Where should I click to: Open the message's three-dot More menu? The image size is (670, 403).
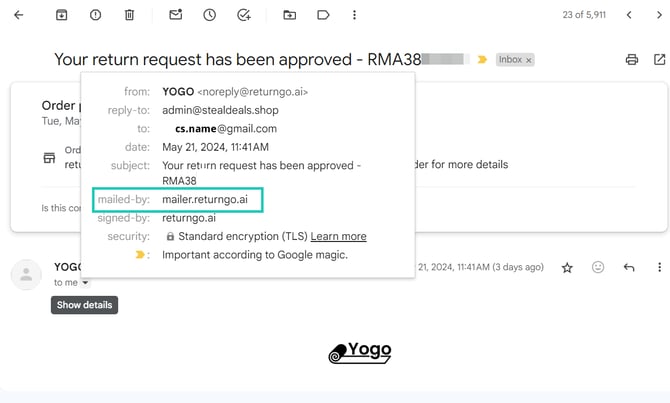pos(659,268)
